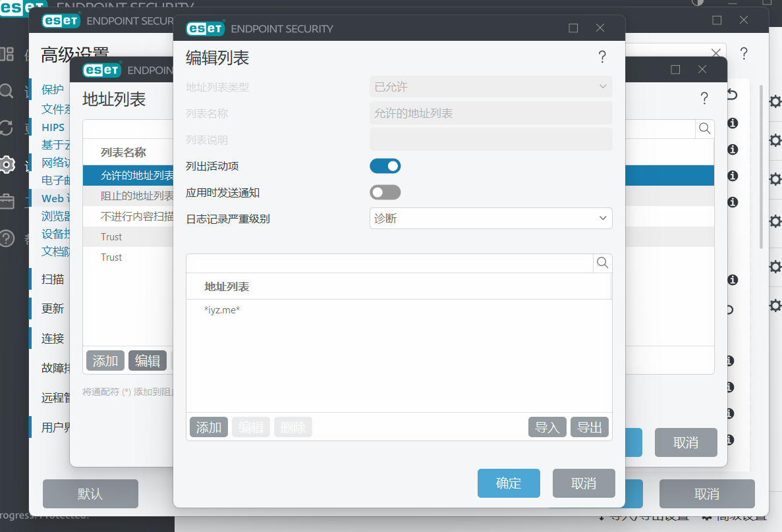This screenshot has width=782, height=532.
Task: Click the computer scan magnifier in main sidebar
Action: pos(7,91)
